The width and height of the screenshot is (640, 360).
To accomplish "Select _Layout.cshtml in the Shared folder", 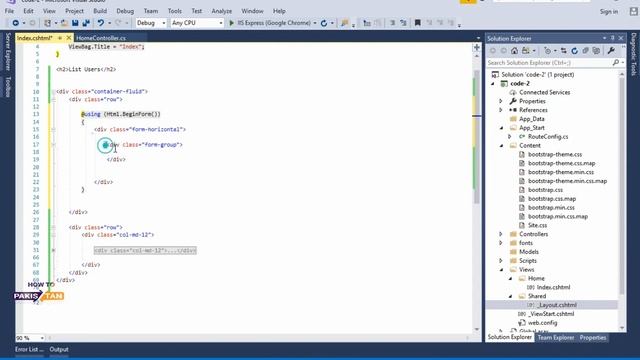I will tap(556, 305).
